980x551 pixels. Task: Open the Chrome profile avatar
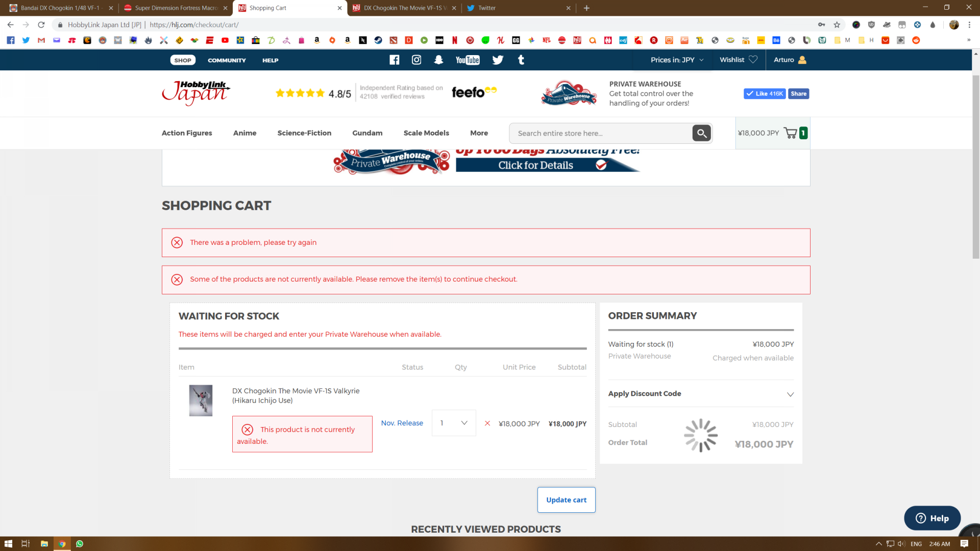954,24
